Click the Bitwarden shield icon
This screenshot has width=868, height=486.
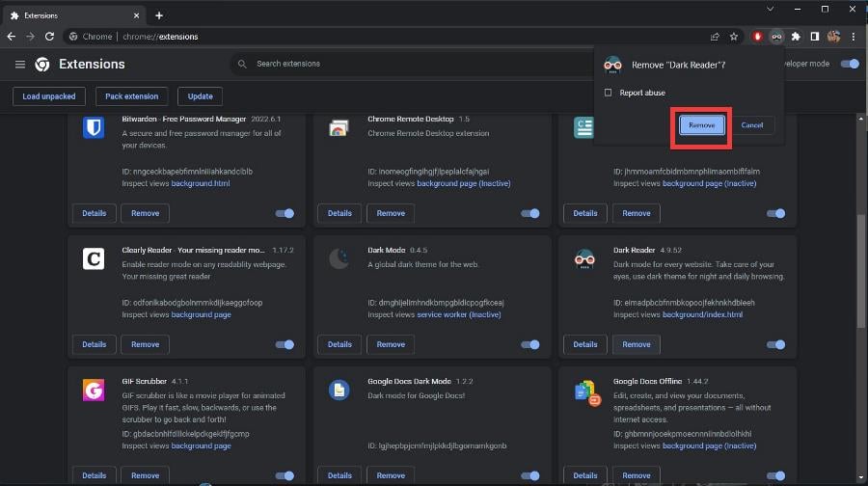[x=94, y=127]
